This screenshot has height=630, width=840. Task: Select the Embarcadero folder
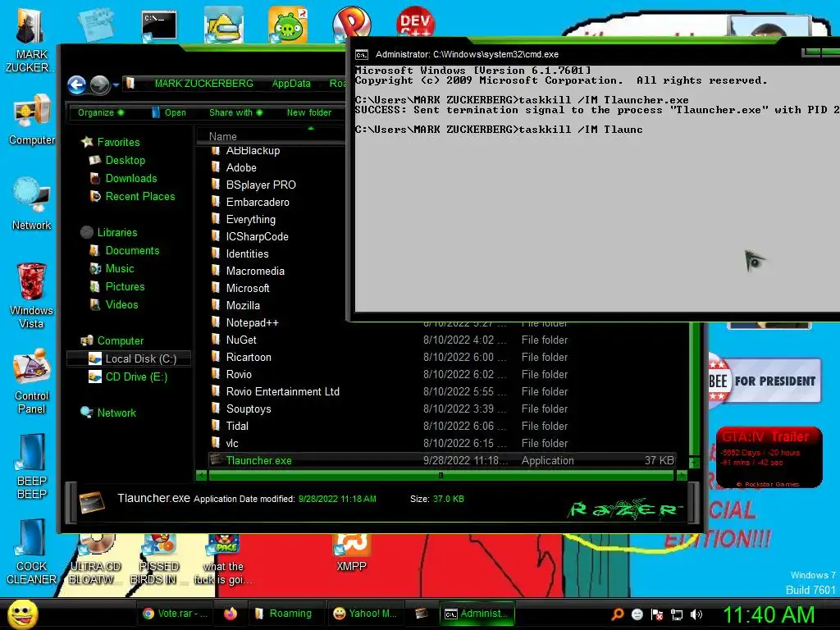pyautogui.click(x=257, y=202)
